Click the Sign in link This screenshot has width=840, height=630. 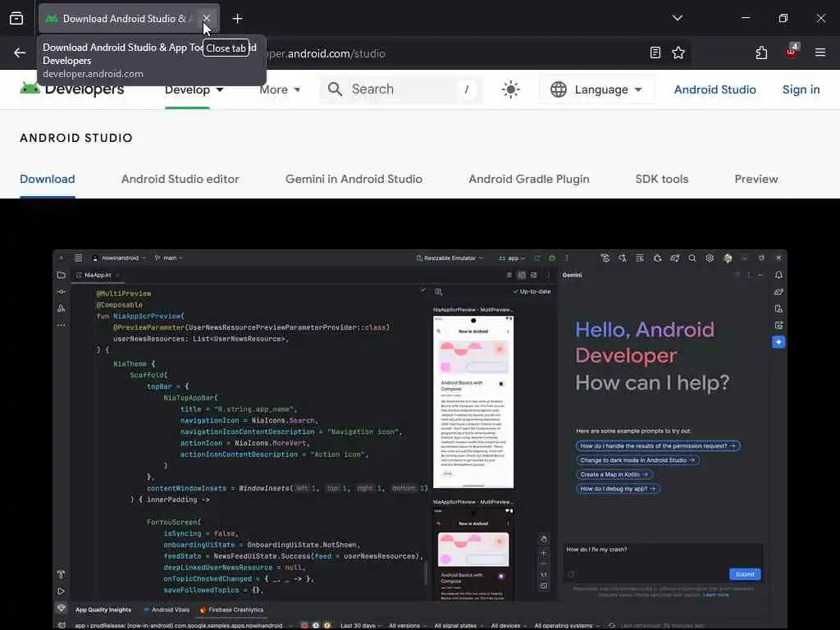coord(801,89)
